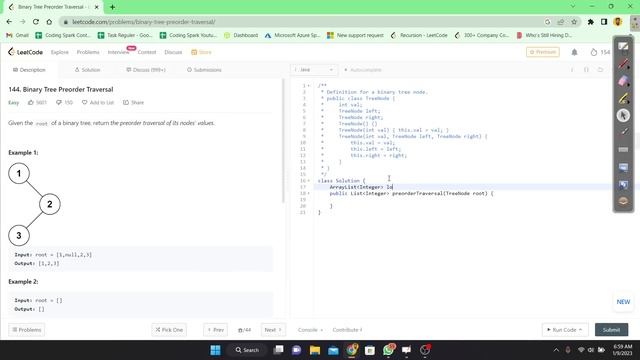
Task: Reset code to default using the editor icon
Action: pyautogui.click(x=600, y=70)
